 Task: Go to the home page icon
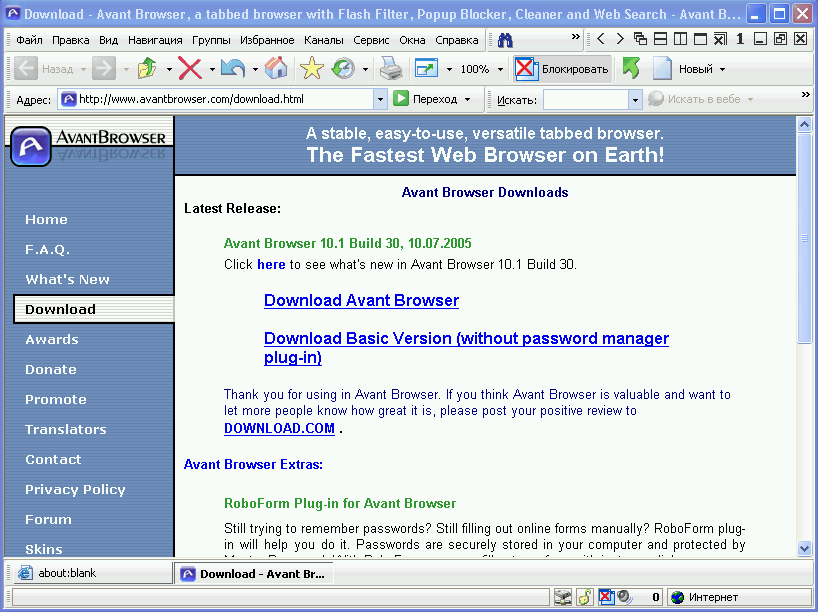pyautogui.click(x=276, y=69)
